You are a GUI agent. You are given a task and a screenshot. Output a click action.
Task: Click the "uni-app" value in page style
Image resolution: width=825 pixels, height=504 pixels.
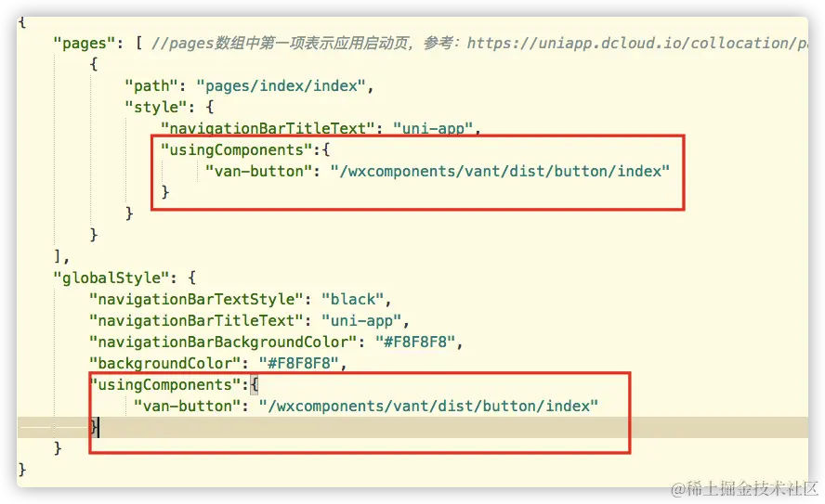[x=433, y=128]
